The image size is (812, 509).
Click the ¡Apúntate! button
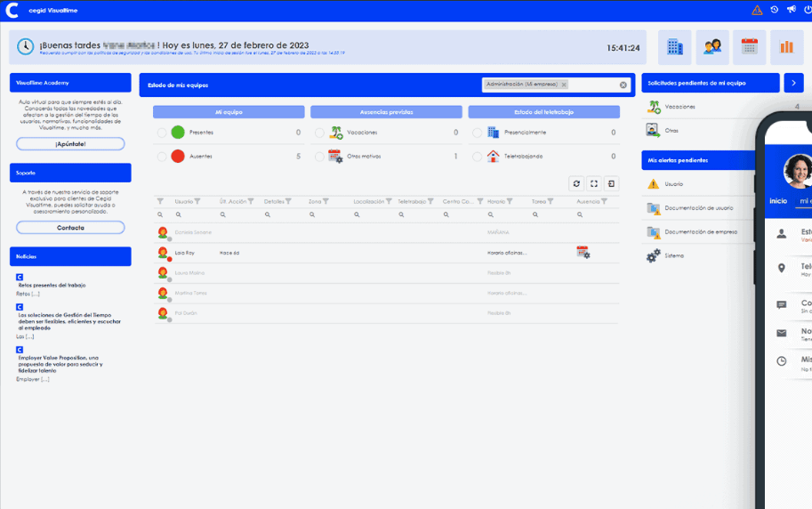click(x=70, y=143)
